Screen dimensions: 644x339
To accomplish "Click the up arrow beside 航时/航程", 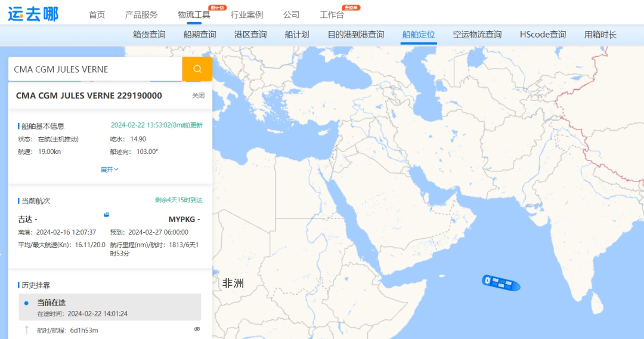I will click(x=27, y=330).
